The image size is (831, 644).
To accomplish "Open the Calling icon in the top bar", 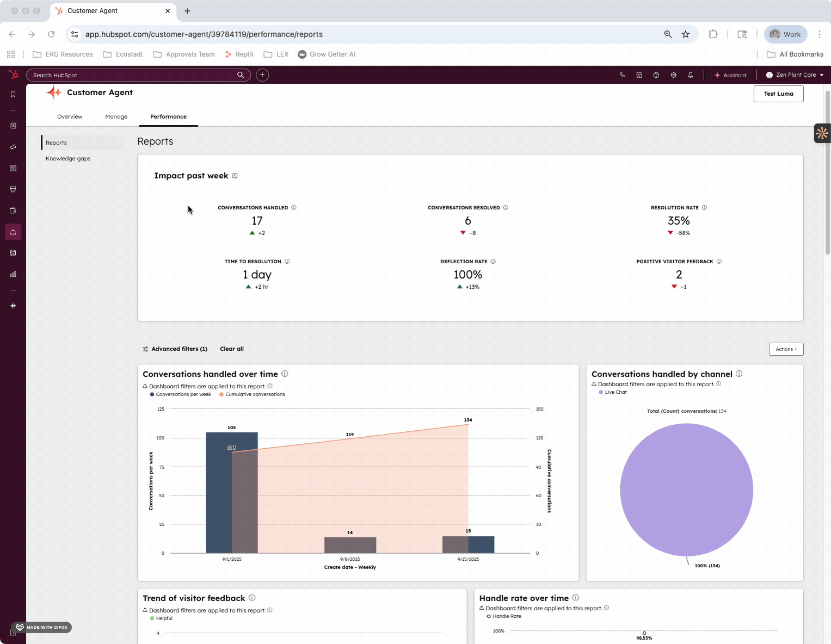I will pos(622,75).
